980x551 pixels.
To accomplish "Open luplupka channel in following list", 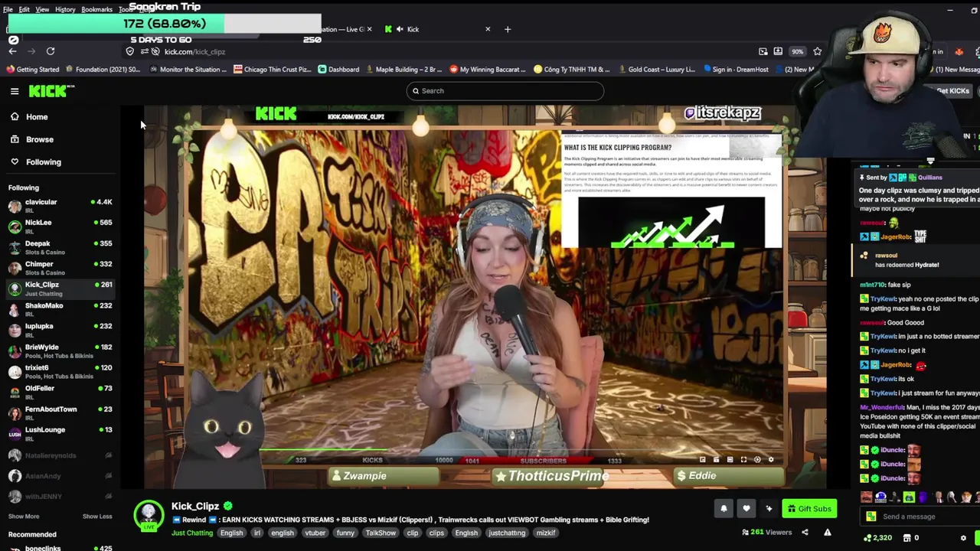I will pyautogui.click(x=60, y=330).
